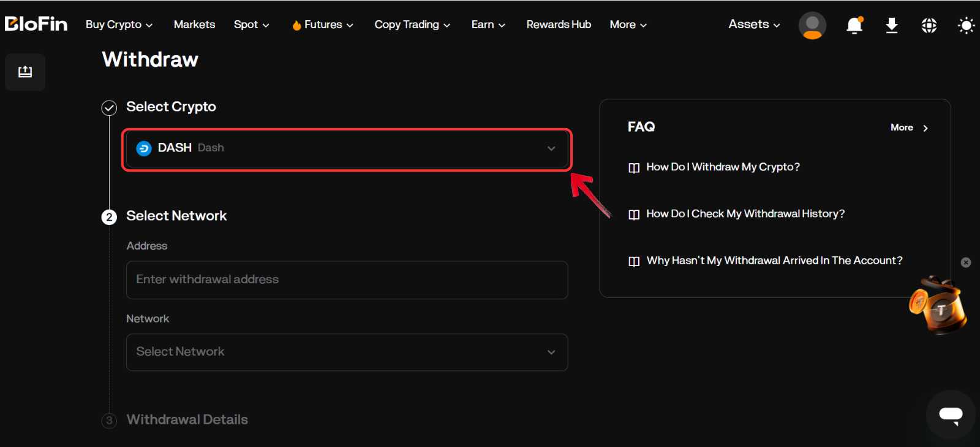Open 'How Do I Withdraw My Crypto?' FAQ
This screenshot has width=980, height=447.
723,167
